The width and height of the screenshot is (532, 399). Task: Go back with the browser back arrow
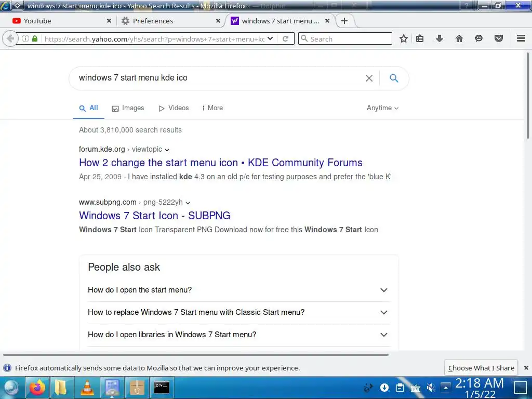point(10,38)
